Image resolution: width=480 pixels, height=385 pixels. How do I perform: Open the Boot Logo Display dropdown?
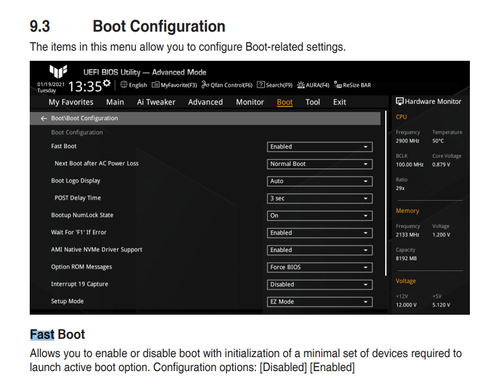[x=320, y=181]
